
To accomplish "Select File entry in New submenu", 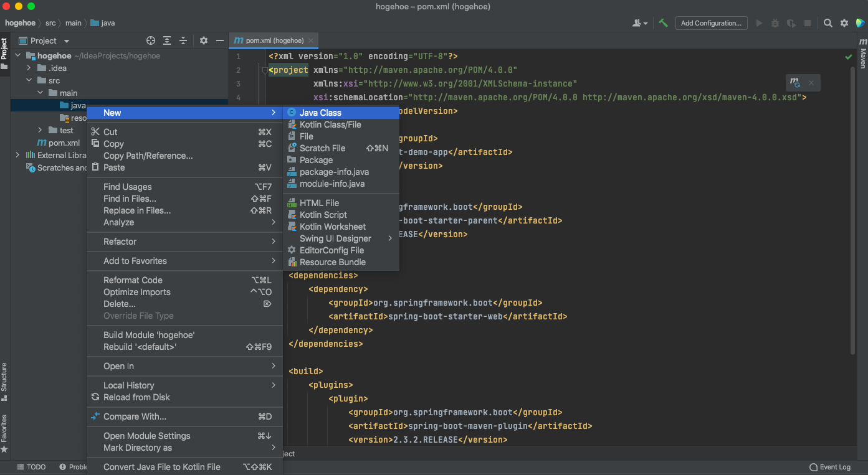I will click(x=341, y=136).
